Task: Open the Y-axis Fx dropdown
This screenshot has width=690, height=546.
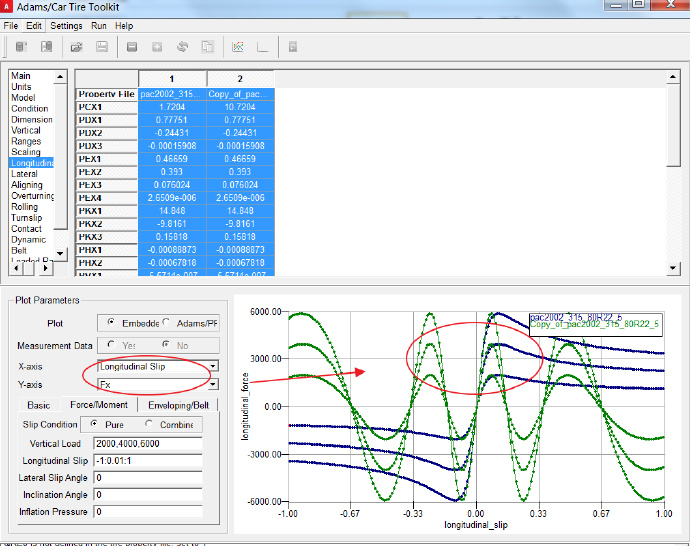Action: coord(213,384)
